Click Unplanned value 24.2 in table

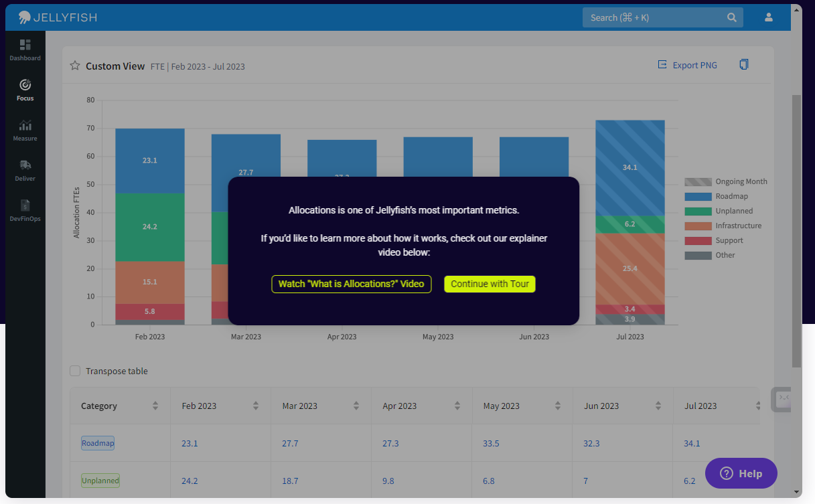click(x=190, y=481)
